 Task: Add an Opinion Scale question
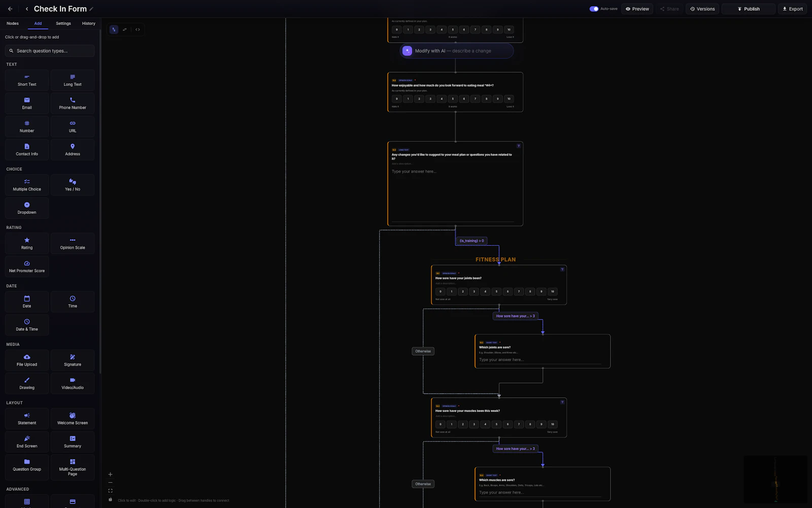click(x=73, y=243)
